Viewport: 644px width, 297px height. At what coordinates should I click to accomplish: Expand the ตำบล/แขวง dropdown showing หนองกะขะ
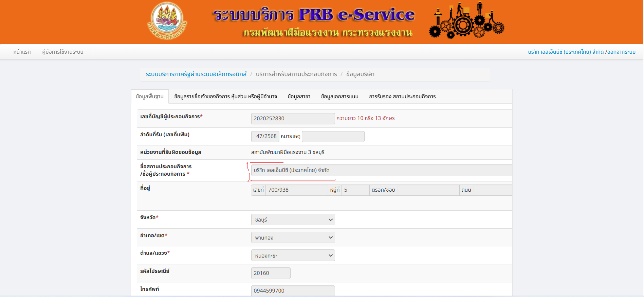pyautogui.click(x=293, y=256)
